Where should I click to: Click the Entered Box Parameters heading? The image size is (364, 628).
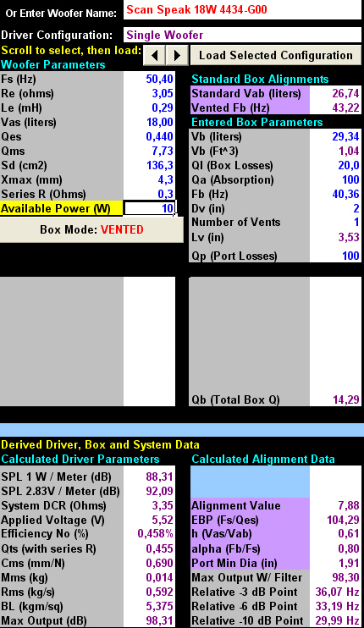(257, 122)
